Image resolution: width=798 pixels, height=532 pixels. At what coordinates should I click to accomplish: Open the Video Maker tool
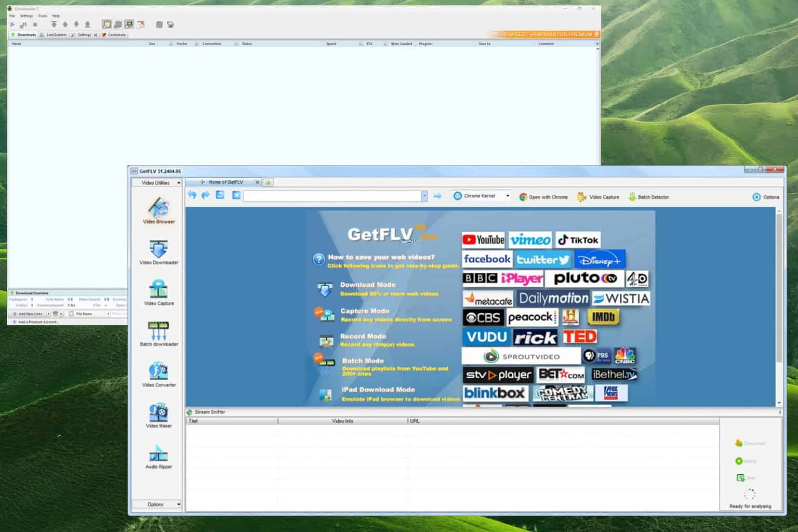tap(158, 414)
